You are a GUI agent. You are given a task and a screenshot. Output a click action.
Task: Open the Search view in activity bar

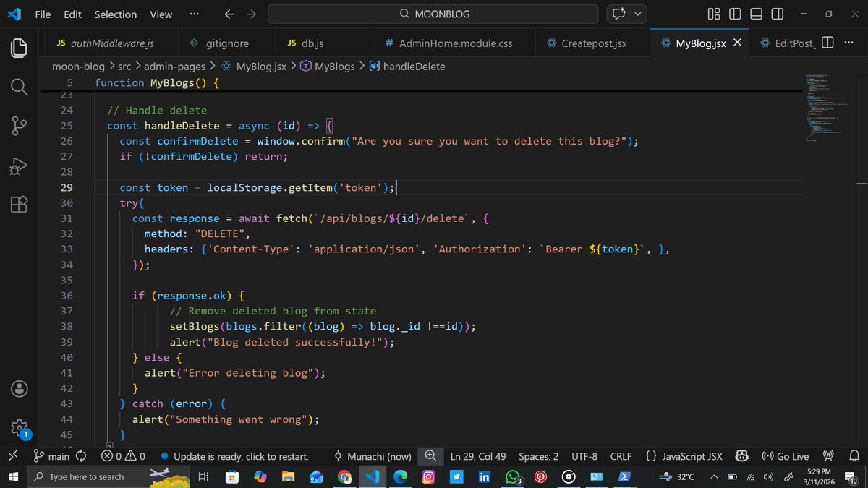19,87
